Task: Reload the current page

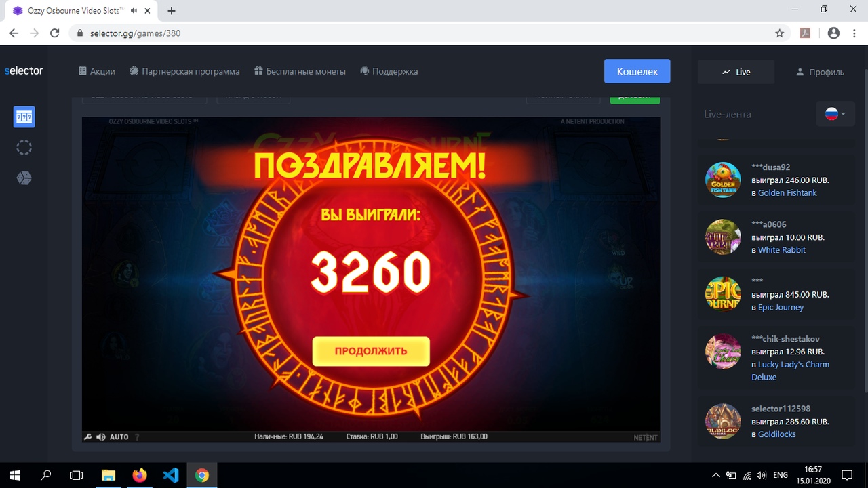Action: [56, 33]
